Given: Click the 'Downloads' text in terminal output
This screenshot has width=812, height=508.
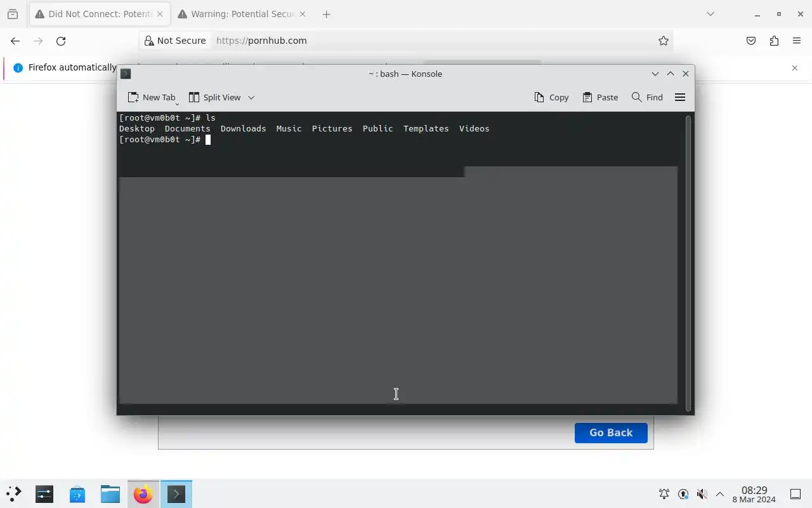Looking at the screenshot, I should click(243, 128).
